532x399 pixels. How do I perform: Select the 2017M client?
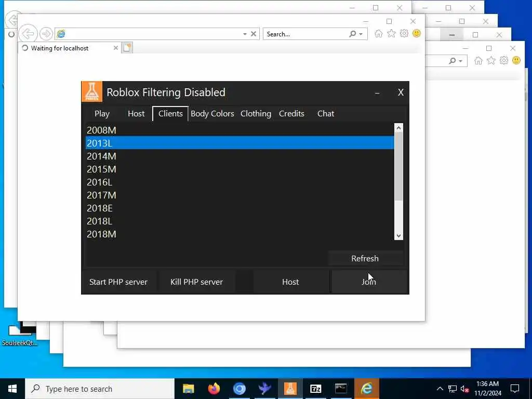coord(240,195)
